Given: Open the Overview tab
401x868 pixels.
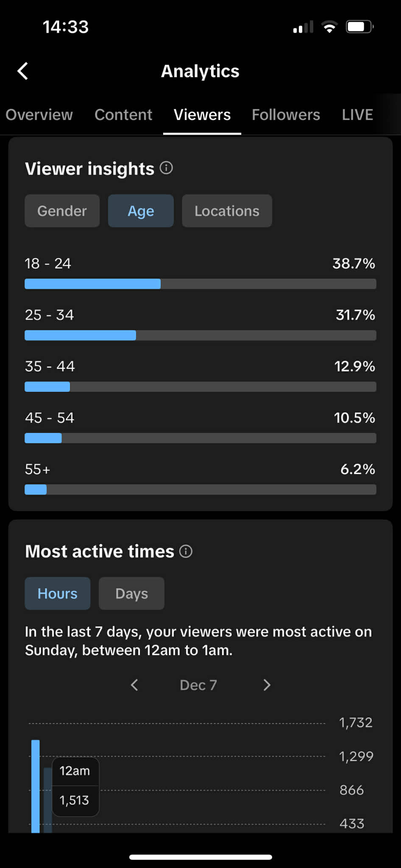Looking at the screenshot, I should point(39,114).
